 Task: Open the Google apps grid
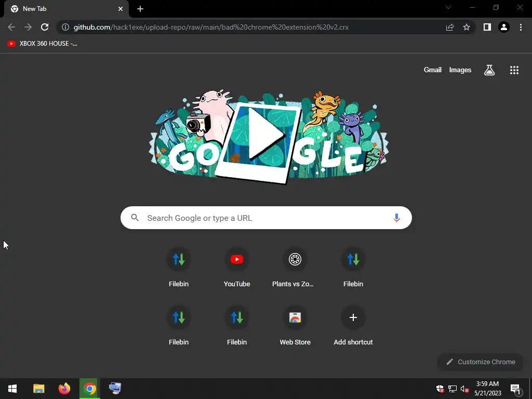pyautogui.click(x=514, y=70)
